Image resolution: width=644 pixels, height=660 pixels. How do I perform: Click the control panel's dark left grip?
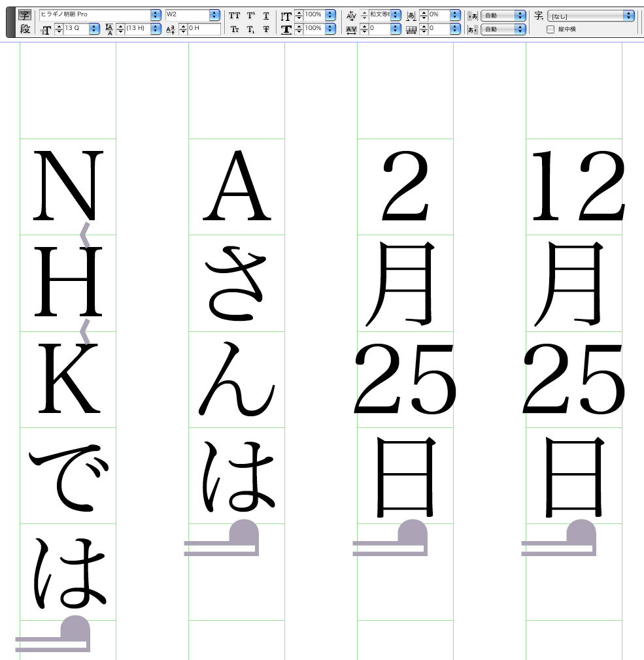coord(11,22)
